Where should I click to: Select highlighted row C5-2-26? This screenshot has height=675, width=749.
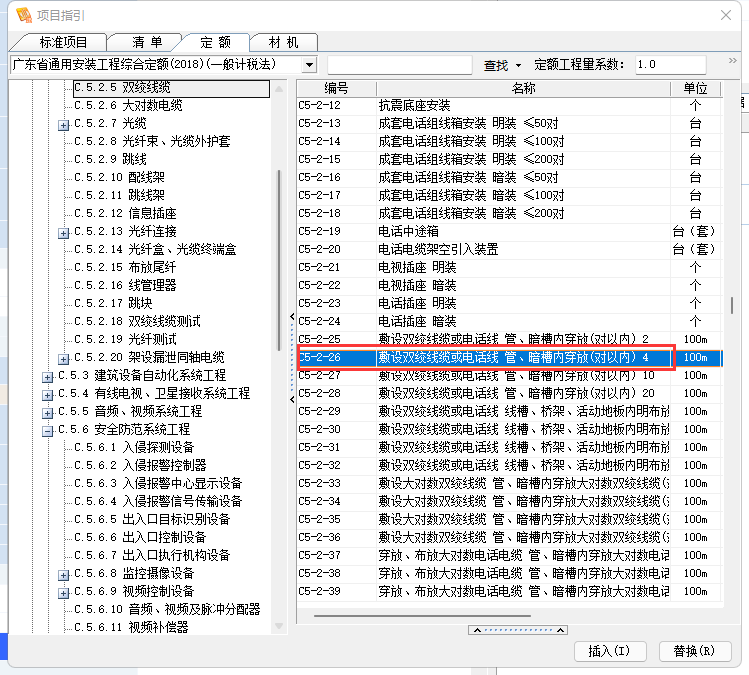(509, 357)
